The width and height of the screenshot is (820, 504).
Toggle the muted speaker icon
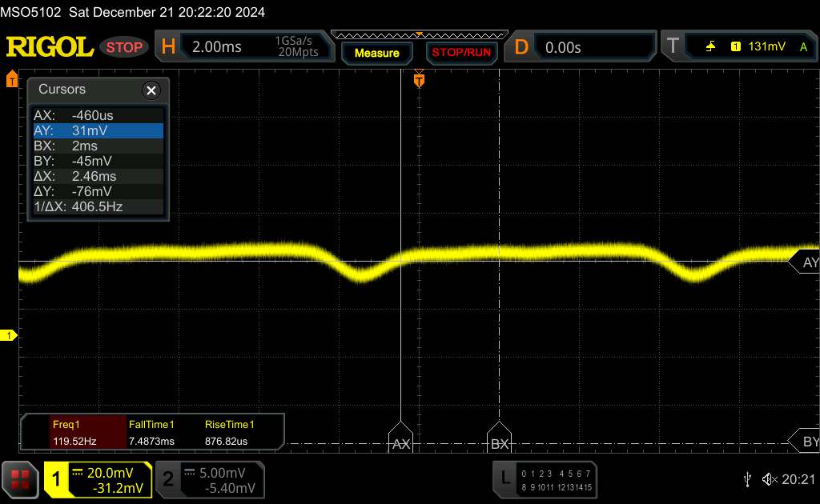[x=770, y=479]
